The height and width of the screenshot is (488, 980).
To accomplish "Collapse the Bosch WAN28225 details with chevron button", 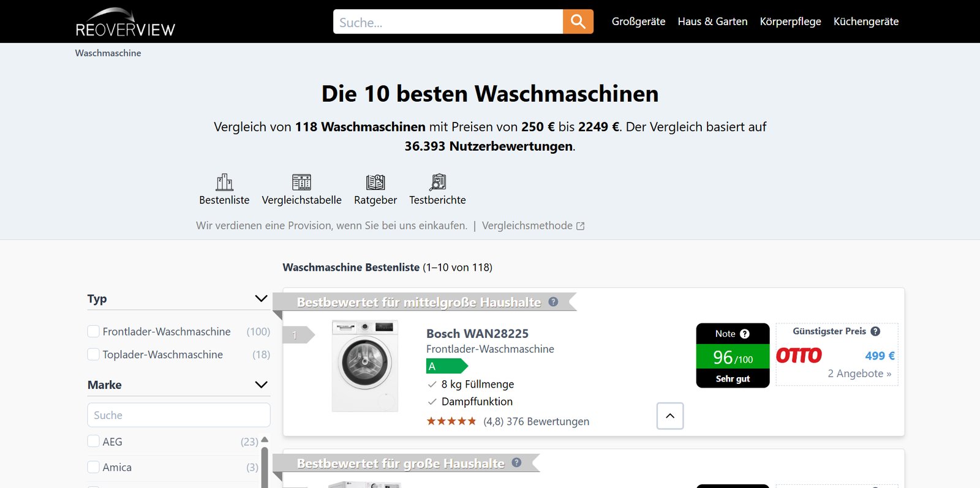I will coord(670,416).
